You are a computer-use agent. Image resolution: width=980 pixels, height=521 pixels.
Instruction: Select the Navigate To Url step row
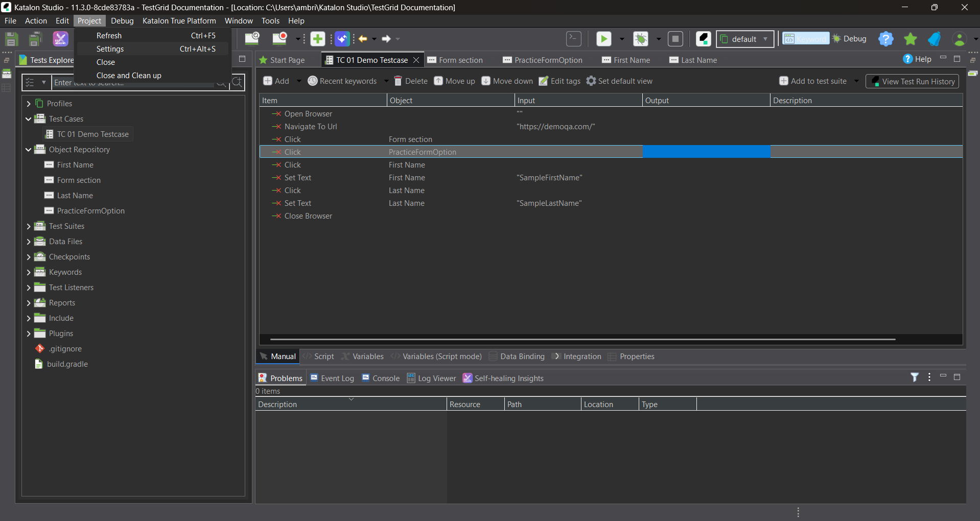611,127
